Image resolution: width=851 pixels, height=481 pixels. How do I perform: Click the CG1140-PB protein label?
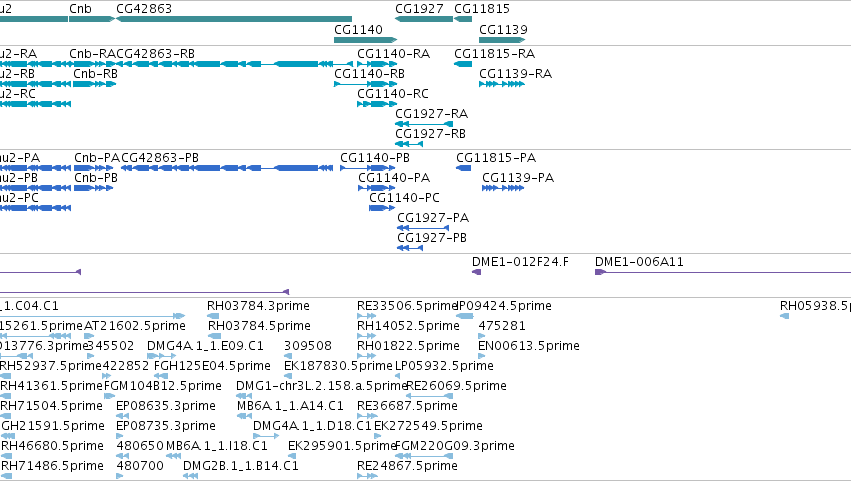(375, 158)
